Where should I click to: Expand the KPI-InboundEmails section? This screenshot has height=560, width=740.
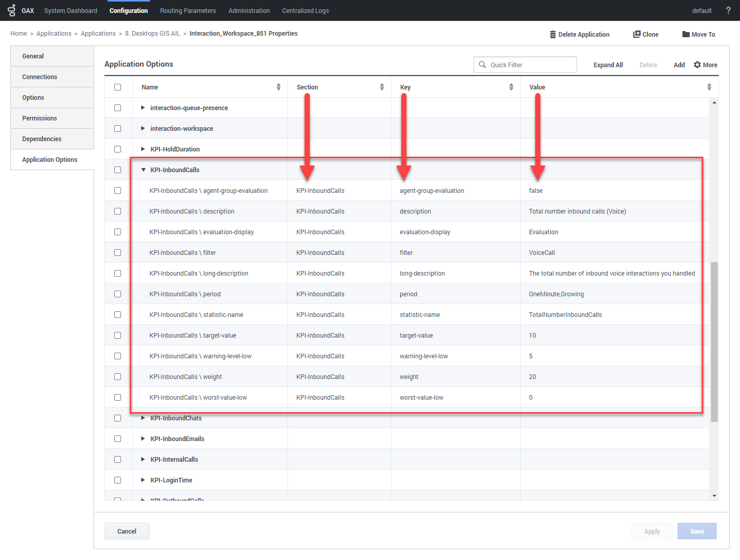(x=143, y=438)
